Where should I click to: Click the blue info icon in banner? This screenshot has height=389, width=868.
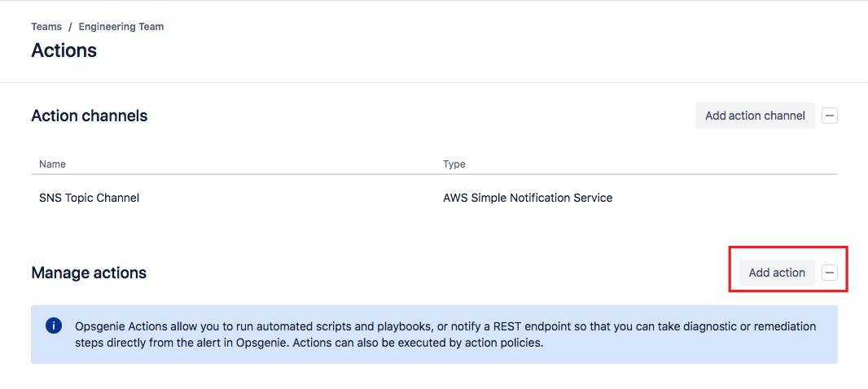click(54, 326)
